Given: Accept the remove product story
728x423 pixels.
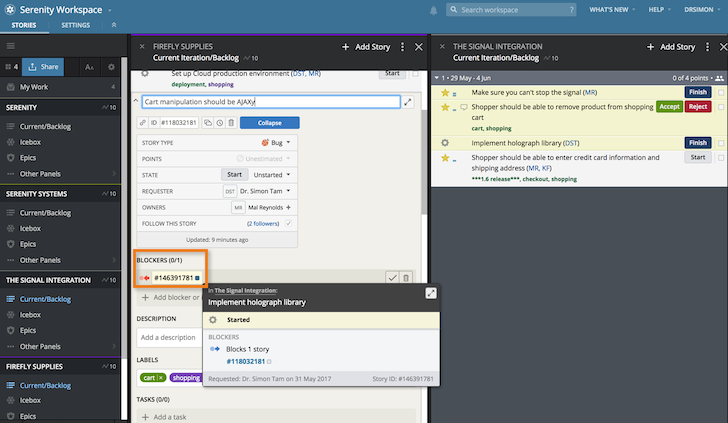Looking at the screenshot, I should [x=669, y=106].
